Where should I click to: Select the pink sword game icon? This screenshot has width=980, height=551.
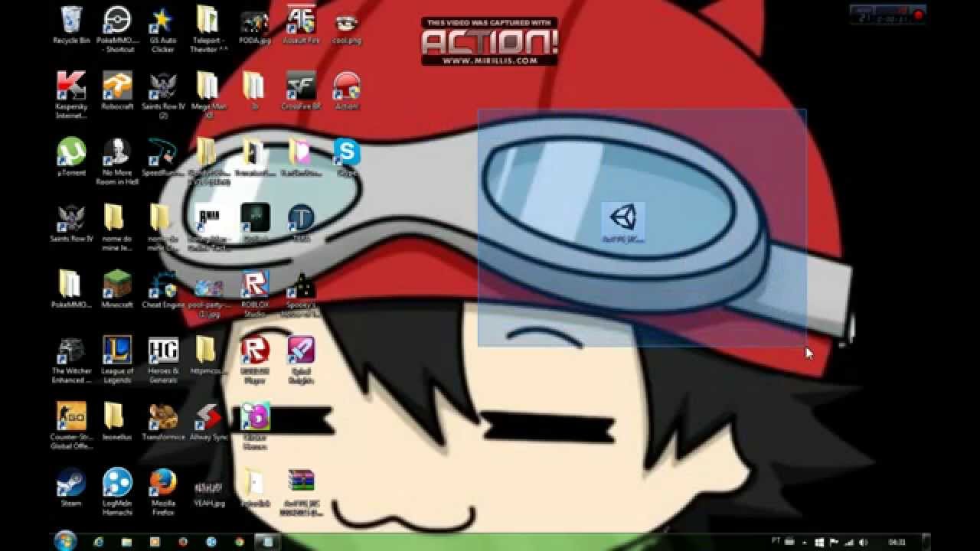(301, 360)
